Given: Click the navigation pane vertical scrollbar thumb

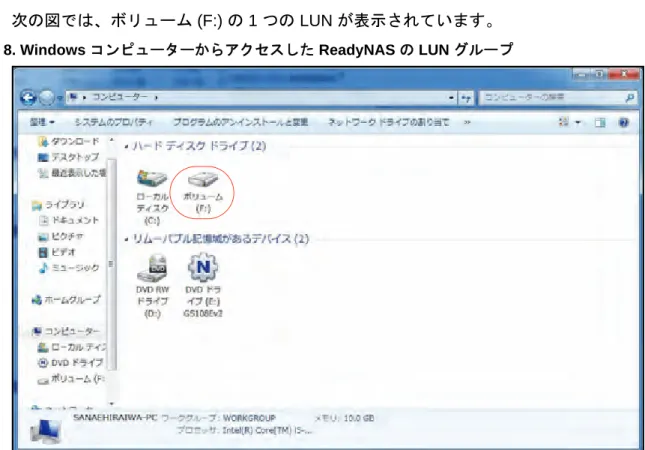Looking at the screenshot, I should point(111,264).
